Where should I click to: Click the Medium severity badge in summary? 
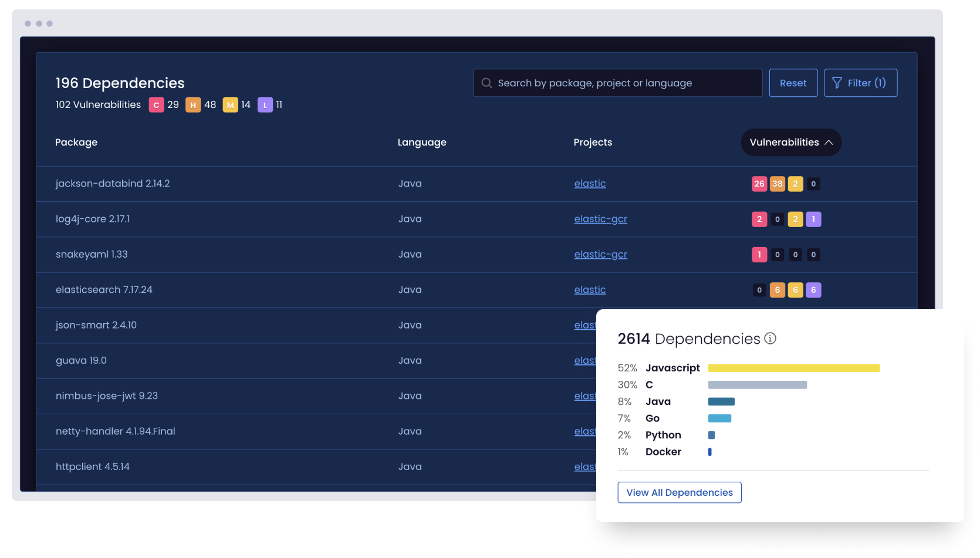[x=230, y=105]
